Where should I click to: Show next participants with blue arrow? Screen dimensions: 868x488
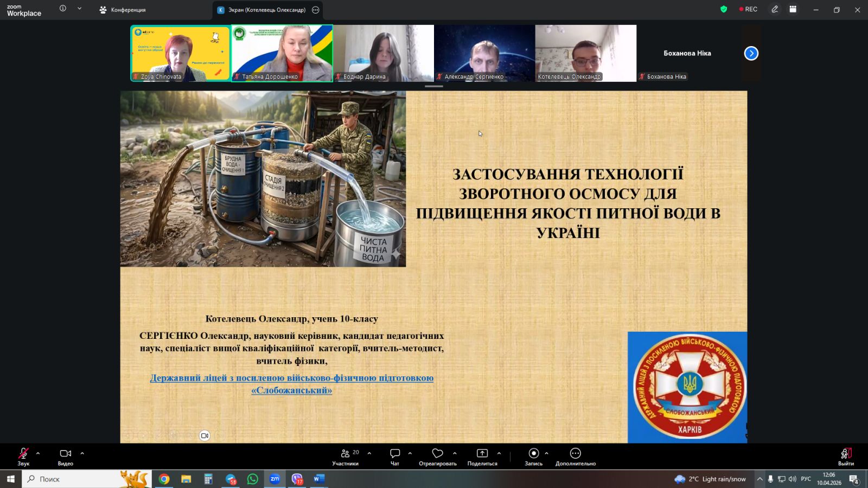pyautogui.click(x=751, y=53)
